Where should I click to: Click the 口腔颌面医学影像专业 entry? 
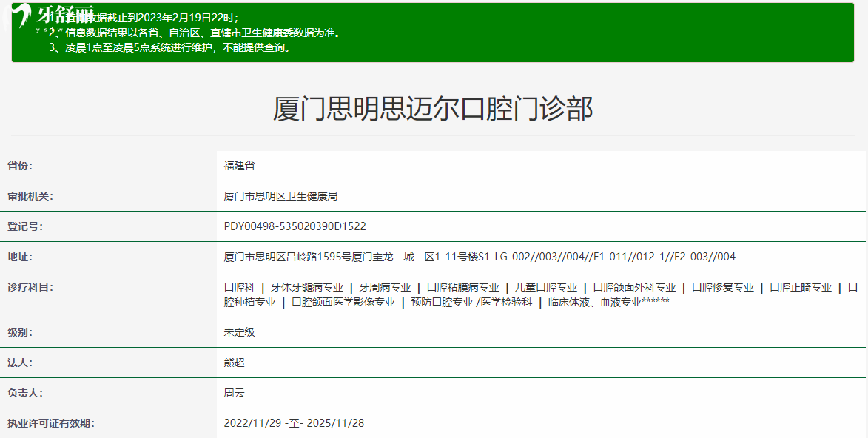[343, 303]
